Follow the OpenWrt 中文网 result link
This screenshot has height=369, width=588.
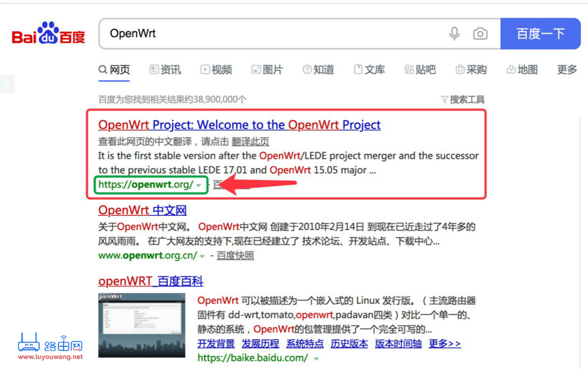point(142,210)
